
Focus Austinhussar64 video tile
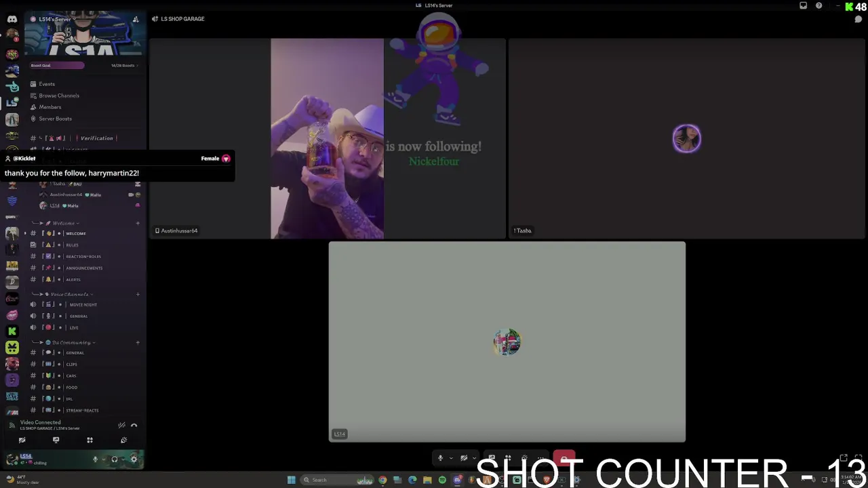tap(327, 138)
